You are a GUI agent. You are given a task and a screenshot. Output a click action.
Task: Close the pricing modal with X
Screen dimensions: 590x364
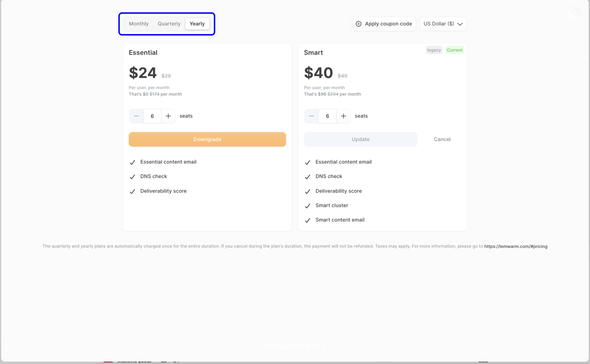(572, 16)
